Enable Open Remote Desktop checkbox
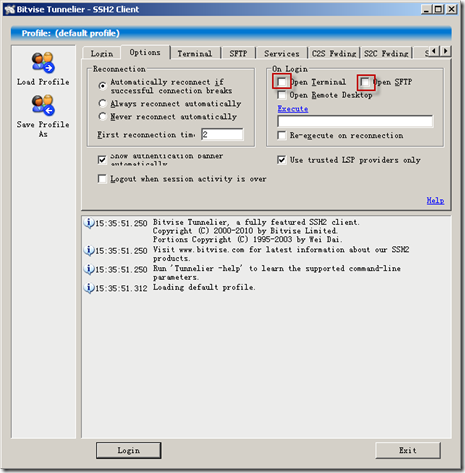 tap(282, 95)
